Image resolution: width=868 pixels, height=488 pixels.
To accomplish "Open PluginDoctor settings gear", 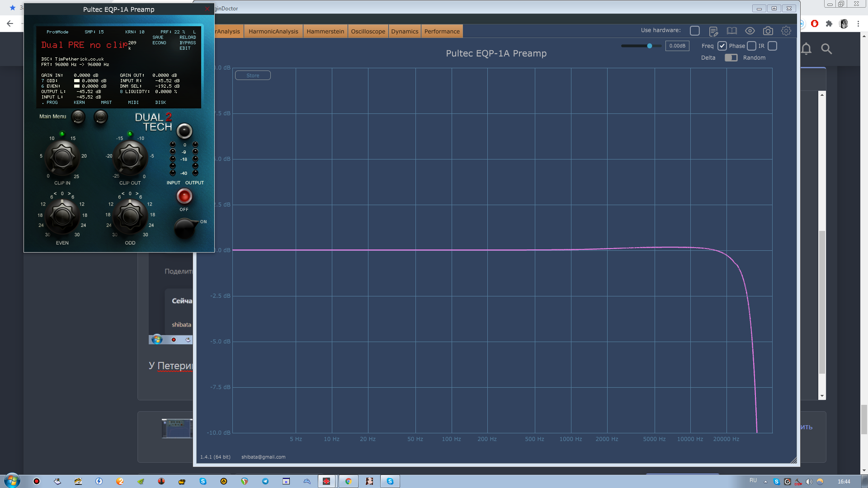I will [786, 31].
